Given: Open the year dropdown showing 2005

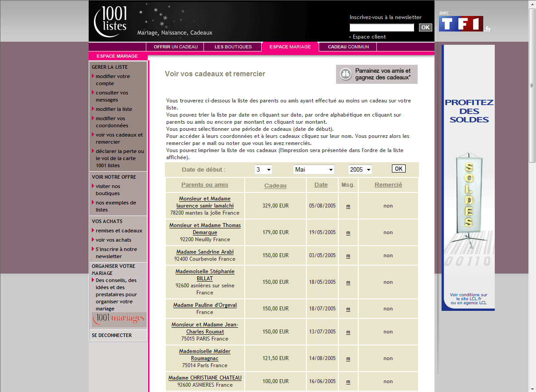Looking at the screenshot, I should click(360, 169).
